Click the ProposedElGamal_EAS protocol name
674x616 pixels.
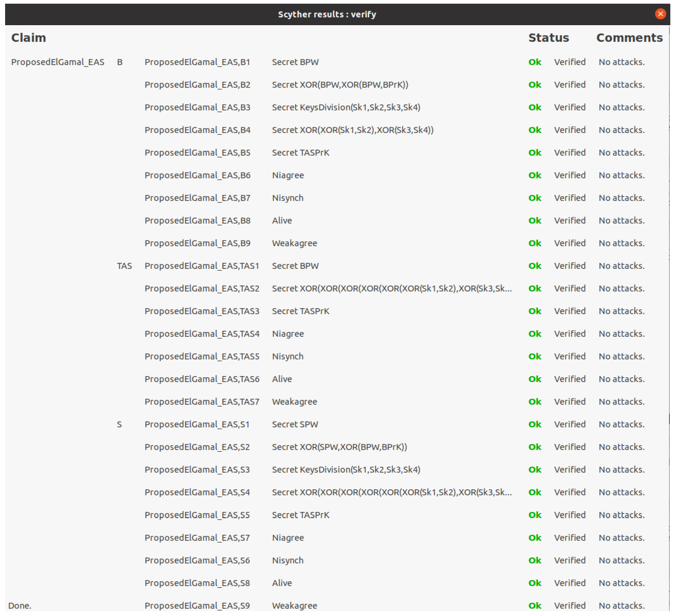58,62
